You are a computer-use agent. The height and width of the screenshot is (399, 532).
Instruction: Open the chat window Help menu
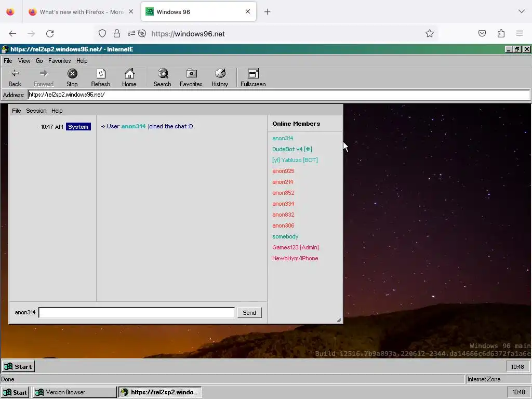[57, 111]
